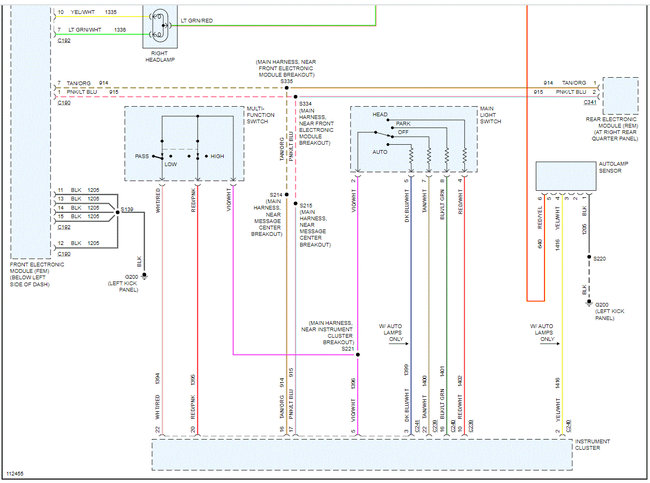Viewport: 650px width, 483px height.
Task: Select the 12 BLK 1205 wire label
Action: tap(78, 243)
